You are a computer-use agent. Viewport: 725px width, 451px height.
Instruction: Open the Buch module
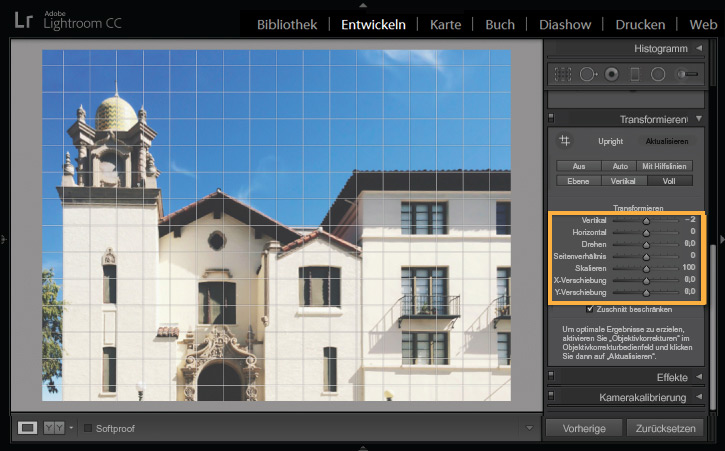point(500,25)
